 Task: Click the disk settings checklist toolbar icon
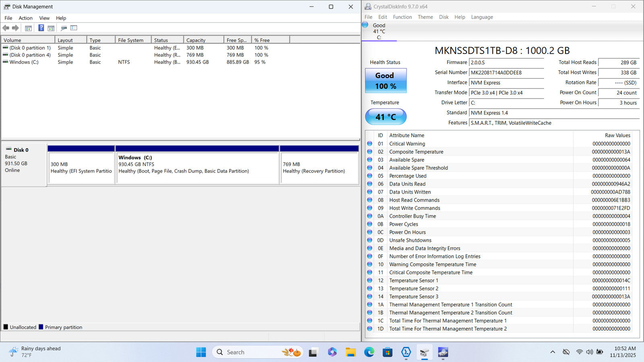coord(74,28)
